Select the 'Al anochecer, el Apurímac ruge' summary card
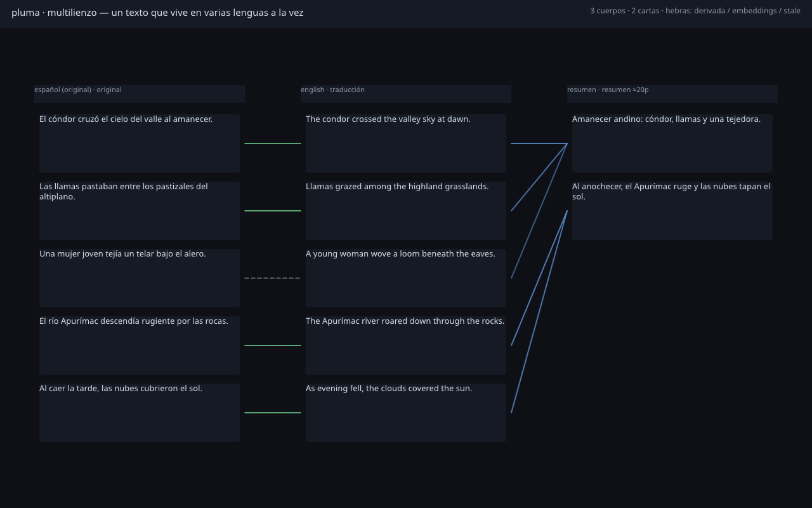The width and height of the screenshot is (812, 508). point(672,211)
